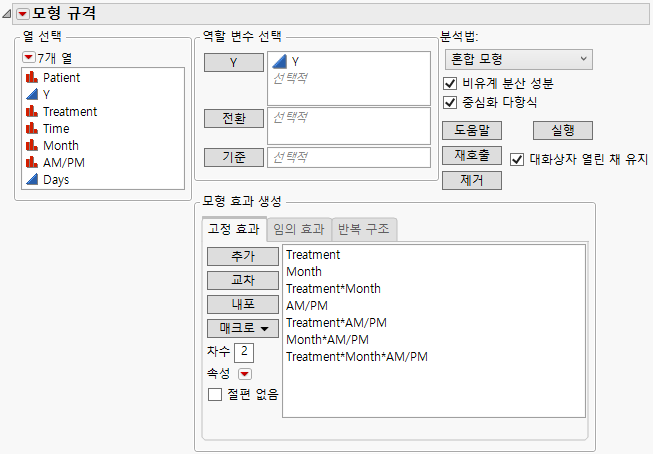Image resolution: width=653 pixels, height=454 pixels.
Task: Uncheck 비유계 분산 성분 checkbox
Action: coord(450,83)
